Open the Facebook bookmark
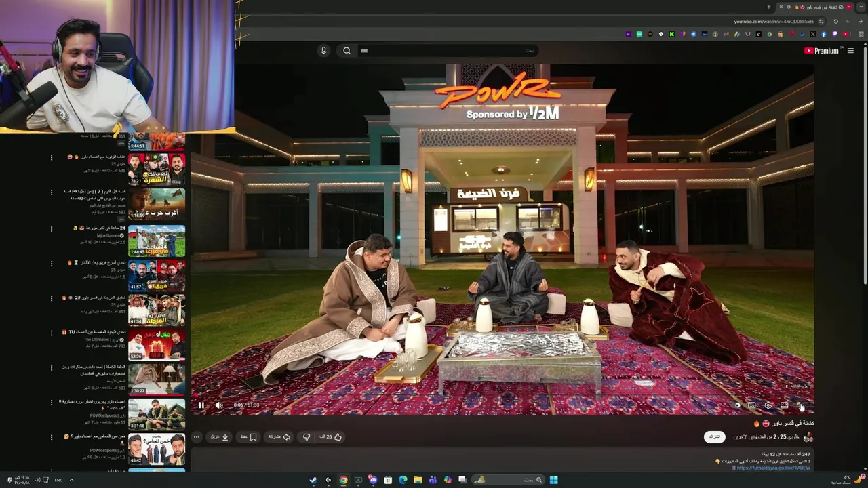 pyautogui.click(x=823, y=34)
